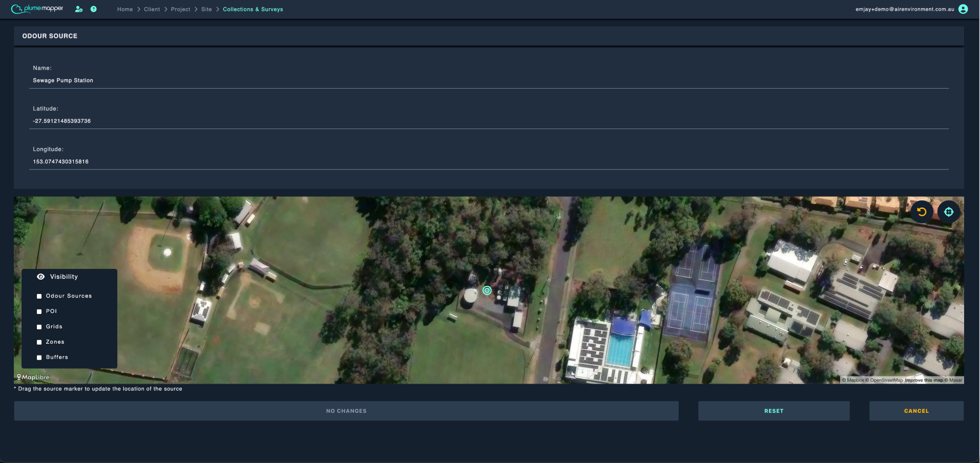Click the Visibility panel label
Image resolution: width=980 pixels, height=463 pixels.
click(x=64, y=277)
